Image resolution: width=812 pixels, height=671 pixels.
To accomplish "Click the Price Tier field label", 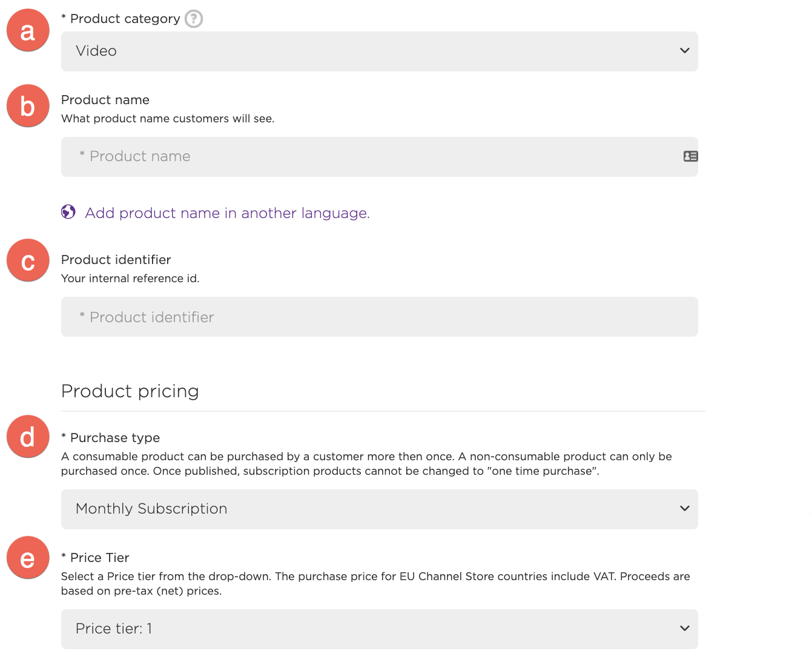I will click(x=99, y=558).
